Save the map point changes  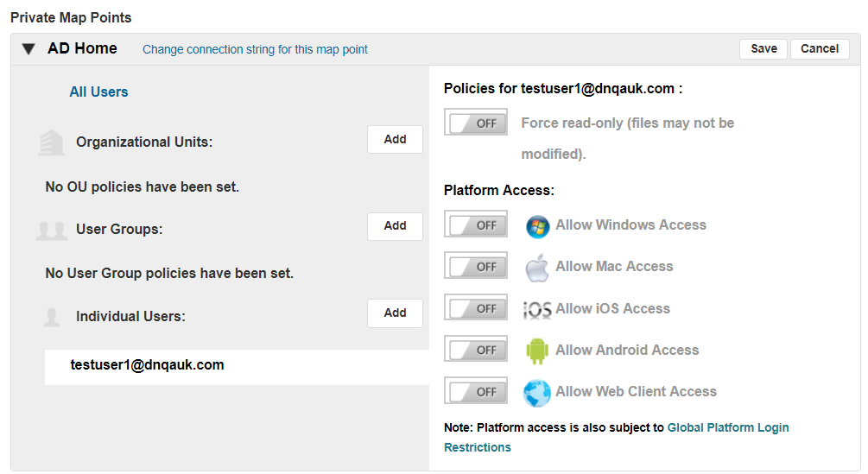763,49
